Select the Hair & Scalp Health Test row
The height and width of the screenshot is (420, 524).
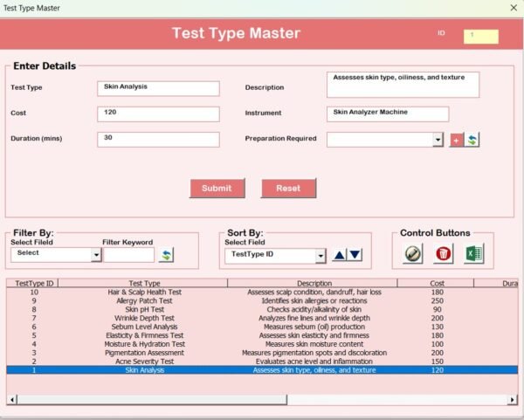click(x=262, y=292)
